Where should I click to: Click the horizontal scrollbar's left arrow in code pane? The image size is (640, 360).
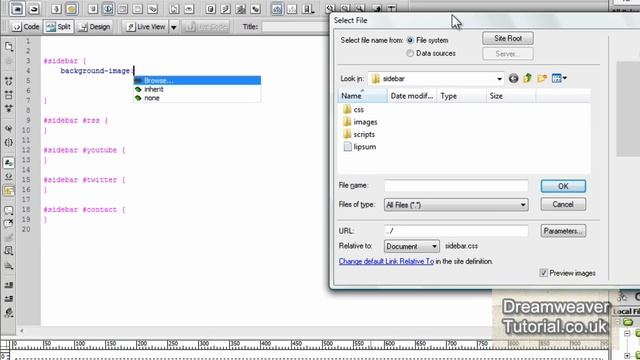coord(22,331)
